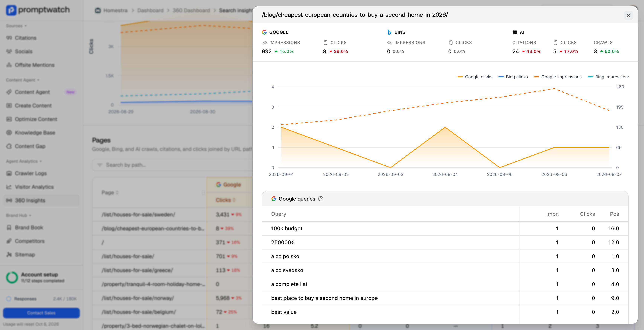Close the blog page details modal
The height and width of the screenshot is (330, 644).
click(x=628, y=15)
